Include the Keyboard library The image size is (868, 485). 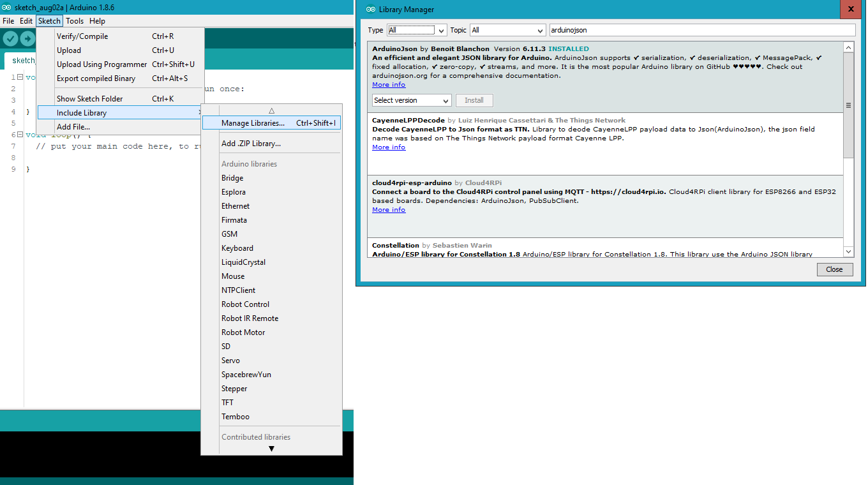point(271,248)
